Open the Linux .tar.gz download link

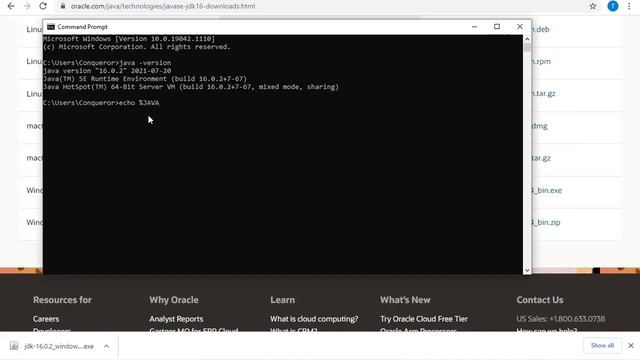tap(543, 93)
